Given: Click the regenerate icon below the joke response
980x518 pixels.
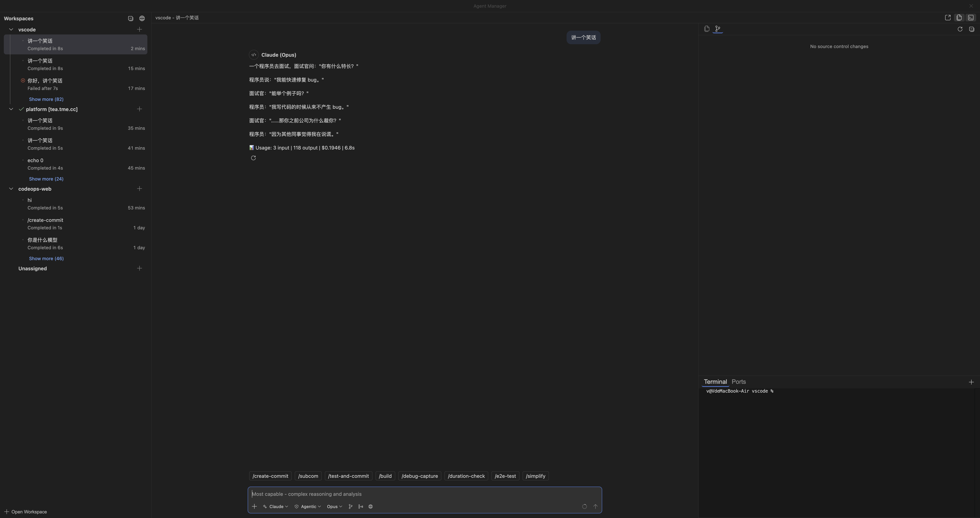Looking at the screenshot, I should (254, 158).
